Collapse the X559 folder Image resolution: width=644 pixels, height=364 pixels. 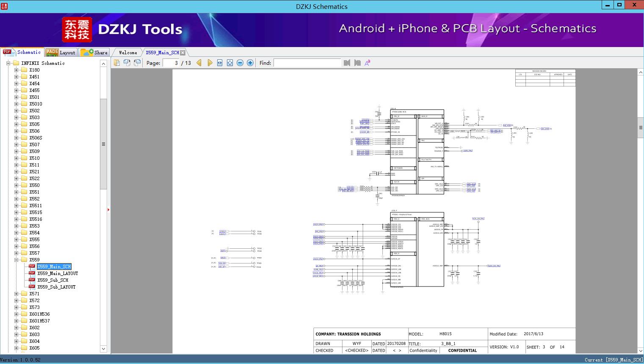click(17, 260)
